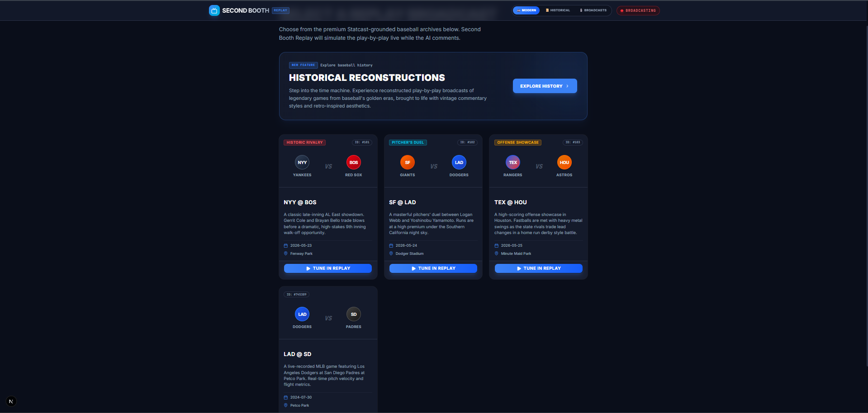Click the LAD badge in the SF @ LAD card

click(459, 162)
